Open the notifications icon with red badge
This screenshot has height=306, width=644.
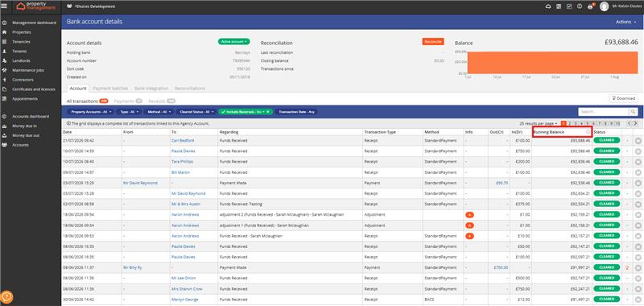(x=591, y=6)
